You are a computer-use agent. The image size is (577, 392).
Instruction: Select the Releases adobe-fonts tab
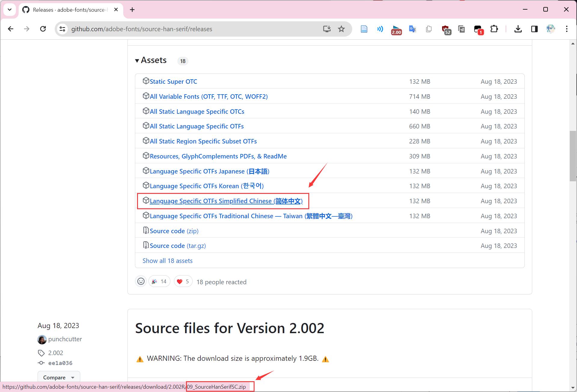tap(70, 10)
